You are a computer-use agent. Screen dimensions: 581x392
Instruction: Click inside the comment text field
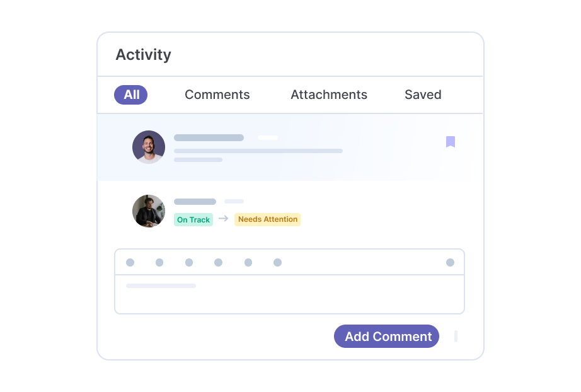tap(289, 294)
